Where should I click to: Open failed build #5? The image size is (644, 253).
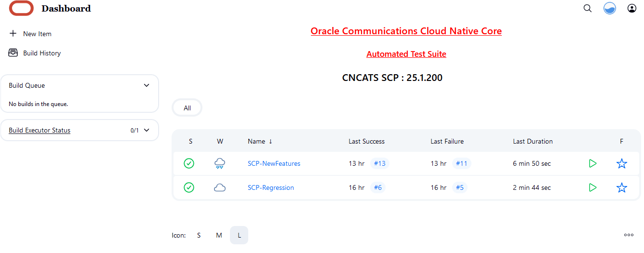click(x=460, y=187)
